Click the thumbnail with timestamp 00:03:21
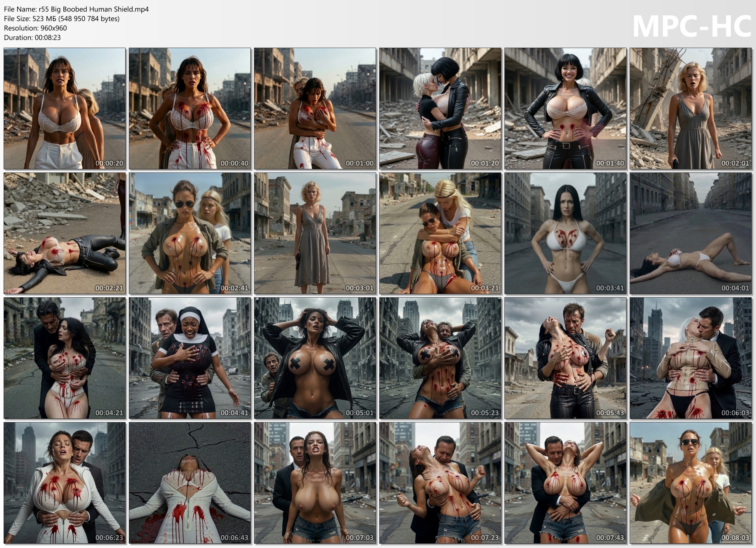The height and width of the screenshot is (548, 756). click(440, 233)
